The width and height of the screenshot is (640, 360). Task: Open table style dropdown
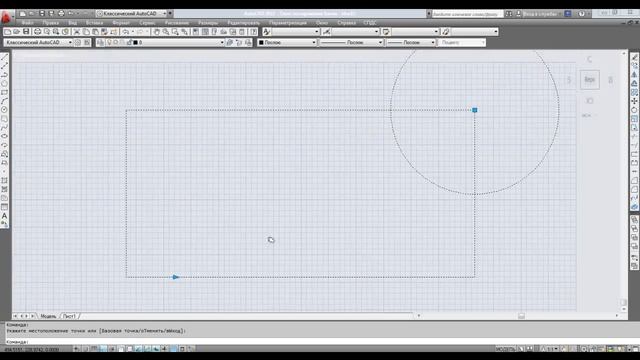[x=415, y=31]
